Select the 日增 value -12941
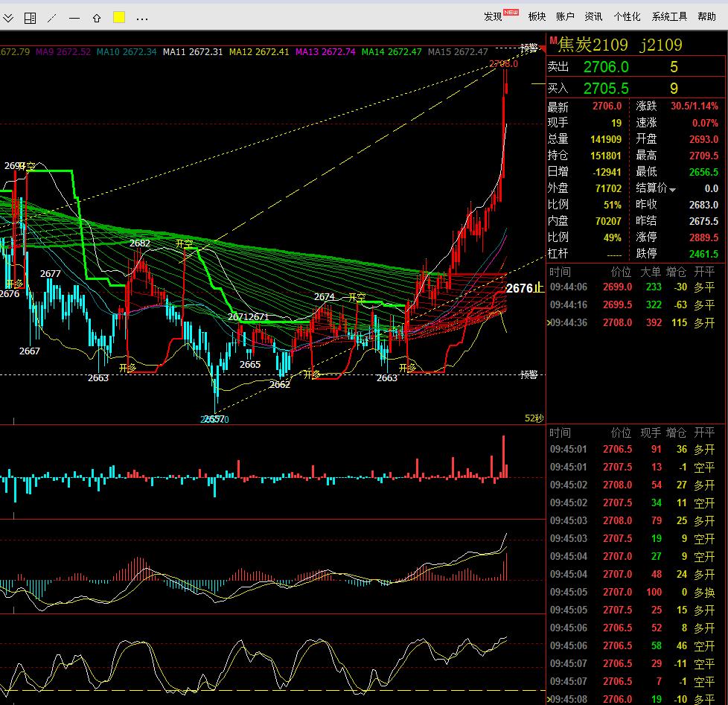 607,172
